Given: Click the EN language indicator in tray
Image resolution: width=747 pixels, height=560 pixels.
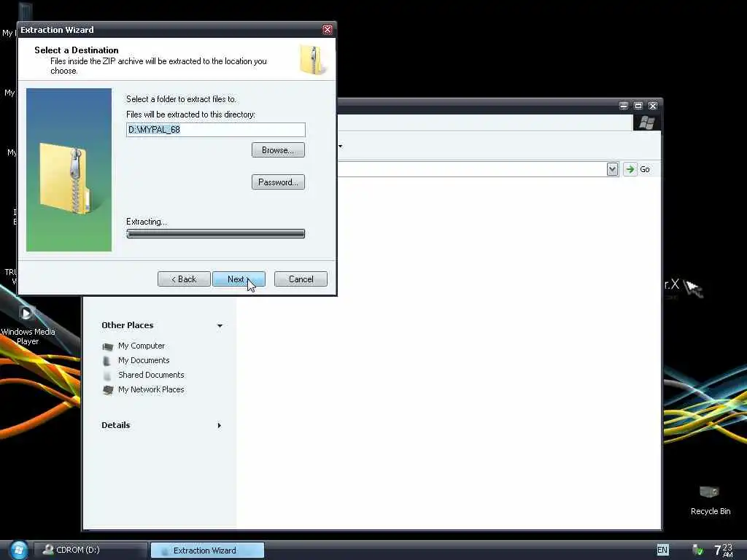Looking at the screenshot, I should [x=662, y=550].
